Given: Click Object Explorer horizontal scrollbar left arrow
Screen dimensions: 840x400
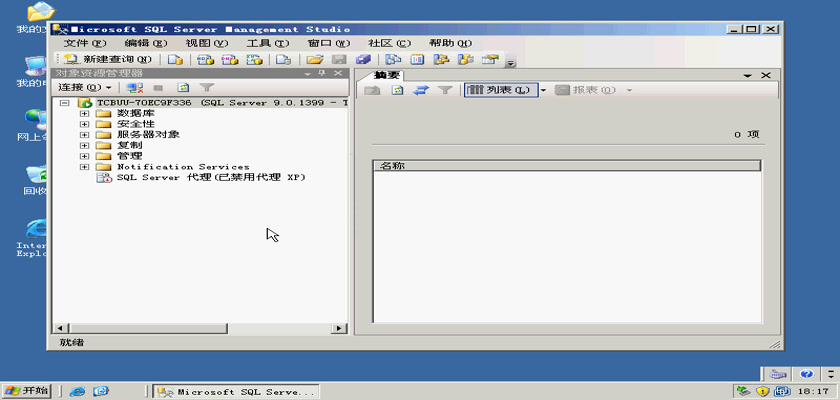Looking at the screenshot, I should 61,328.
